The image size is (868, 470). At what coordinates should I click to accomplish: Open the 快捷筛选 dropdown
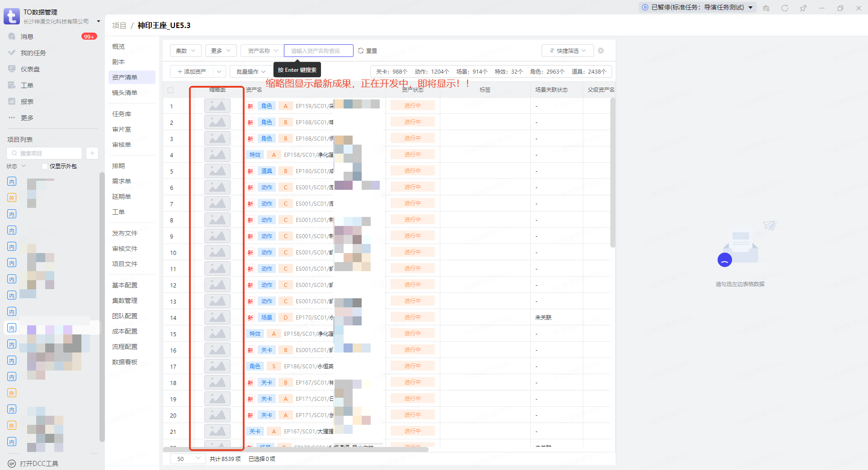pyautogui.click(x=568, y=51)
